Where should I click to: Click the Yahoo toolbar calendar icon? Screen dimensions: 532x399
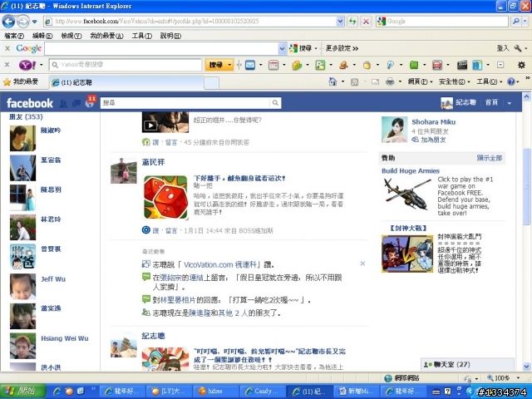(273, 65)
